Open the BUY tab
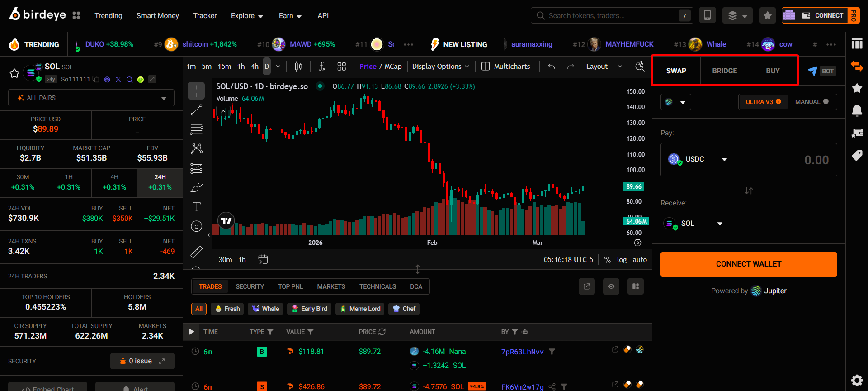Image resolution: width=868 pixels, height=391 pixels. tap(773, 71)
